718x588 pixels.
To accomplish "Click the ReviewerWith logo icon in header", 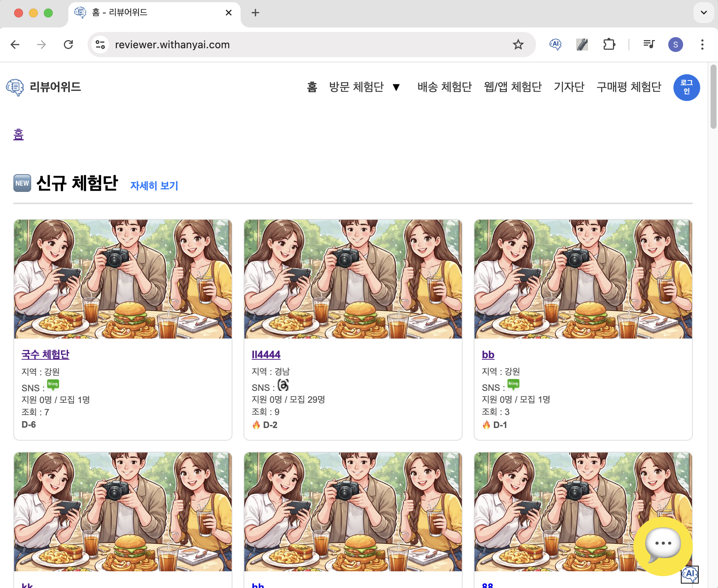I will tap(15, 88).
